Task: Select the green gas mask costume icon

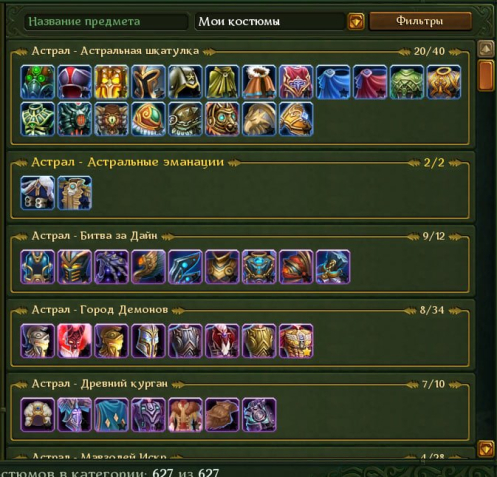Action: pyautogui.click(x=38, y=82)
